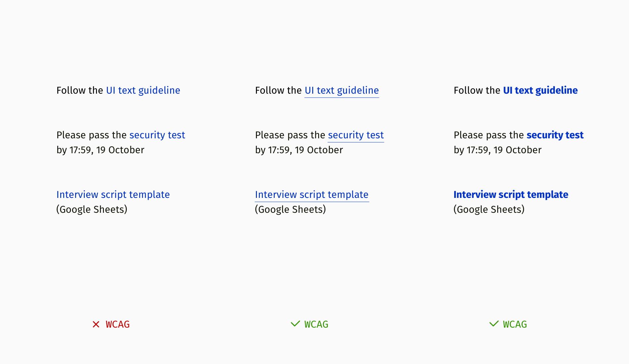Click the green WCAG label under the bold links
The height and width of the screenshot is (364, 629).
[515, 324]
